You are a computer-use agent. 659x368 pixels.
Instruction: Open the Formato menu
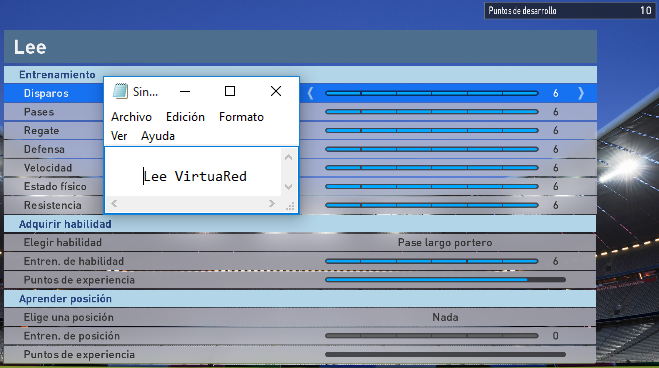(x=241, y=117)
